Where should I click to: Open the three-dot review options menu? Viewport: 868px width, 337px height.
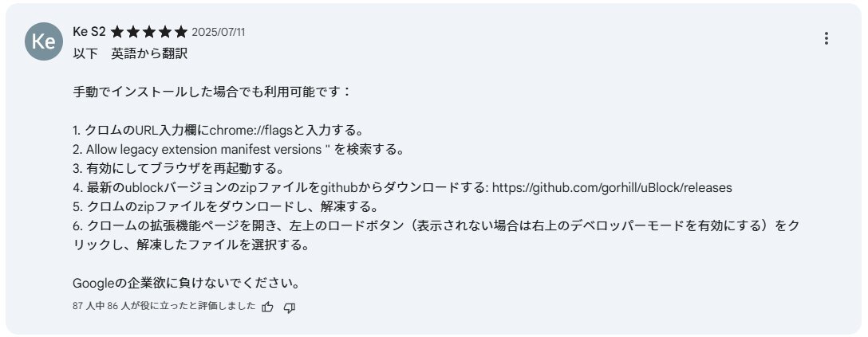[826, 39]
